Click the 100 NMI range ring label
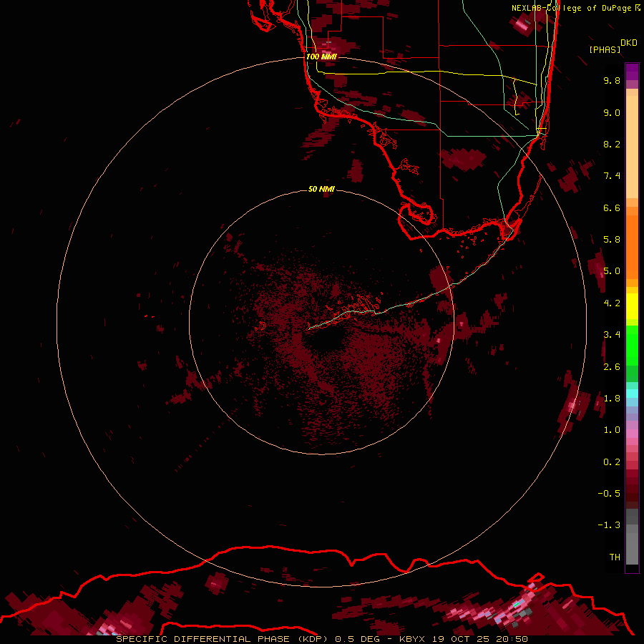This screenshot has width=644, height=644. coord(321,57)
